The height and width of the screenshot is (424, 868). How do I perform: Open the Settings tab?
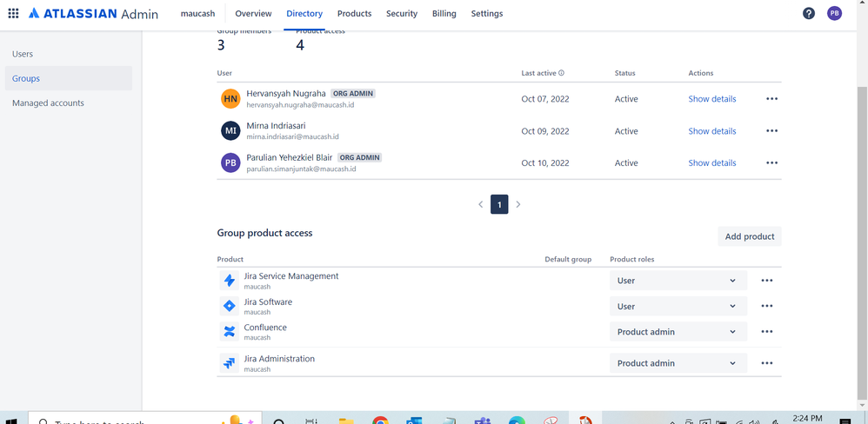[487, 14]
